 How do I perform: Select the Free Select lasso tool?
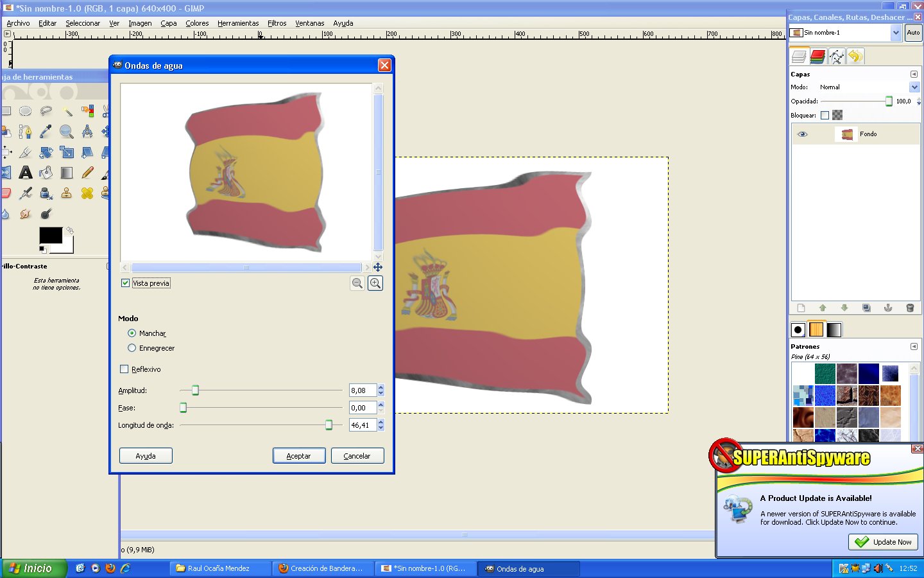[x=46, y=110]
